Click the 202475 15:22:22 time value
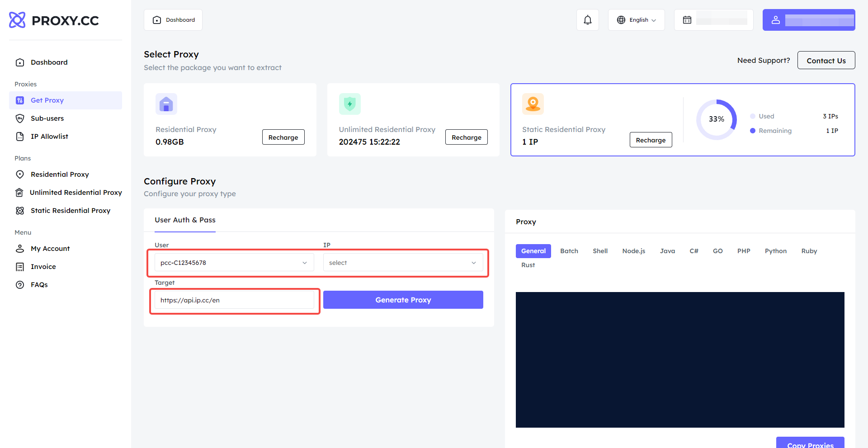 coord(369,142)
